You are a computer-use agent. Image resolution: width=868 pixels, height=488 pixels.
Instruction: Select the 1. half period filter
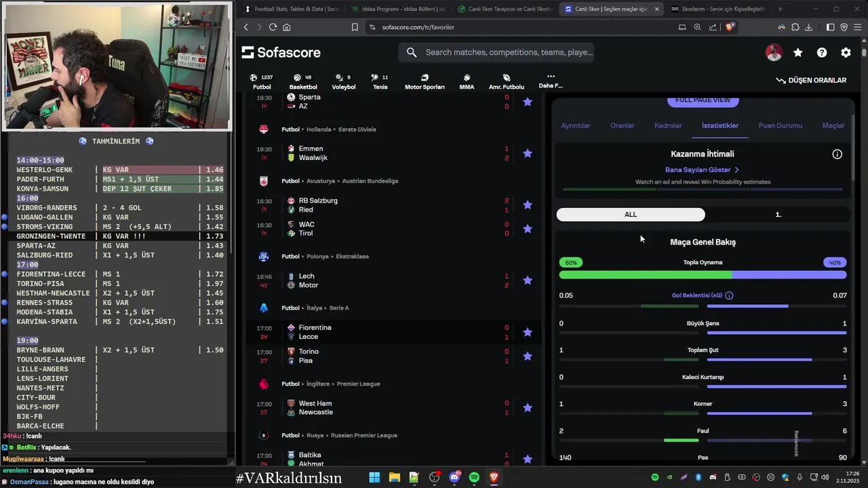point(778,214)
